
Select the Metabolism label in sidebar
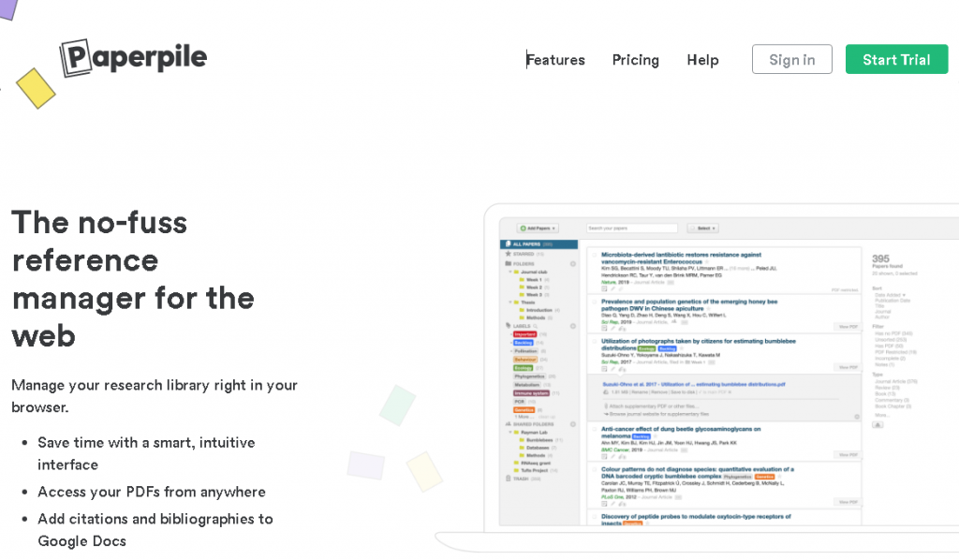527,385
